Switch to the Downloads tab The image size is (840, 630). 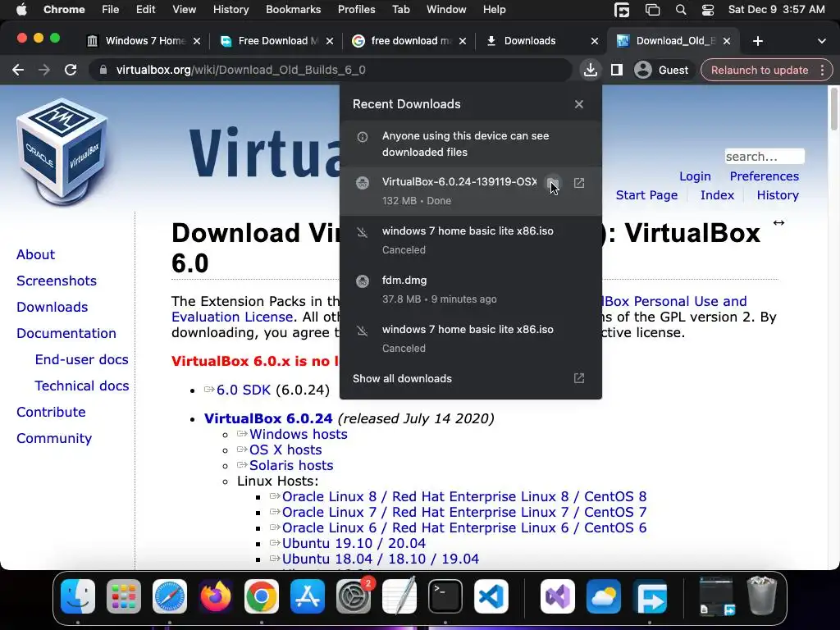(x=541, y=41)
